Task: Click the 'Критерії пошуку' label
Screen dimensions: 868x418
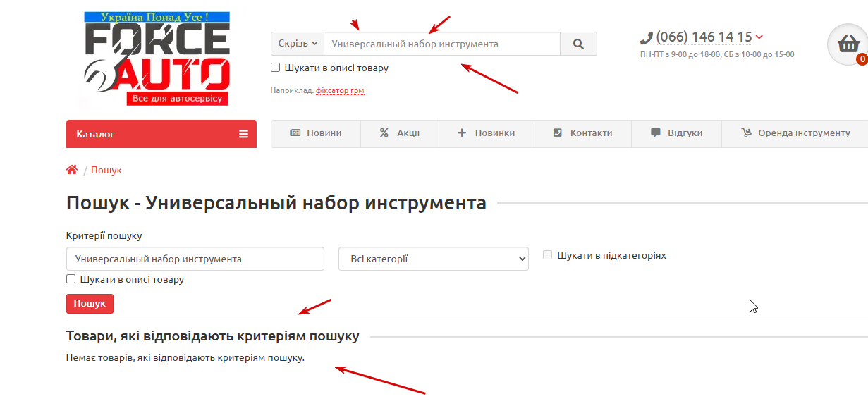Action: click(104, 236)
